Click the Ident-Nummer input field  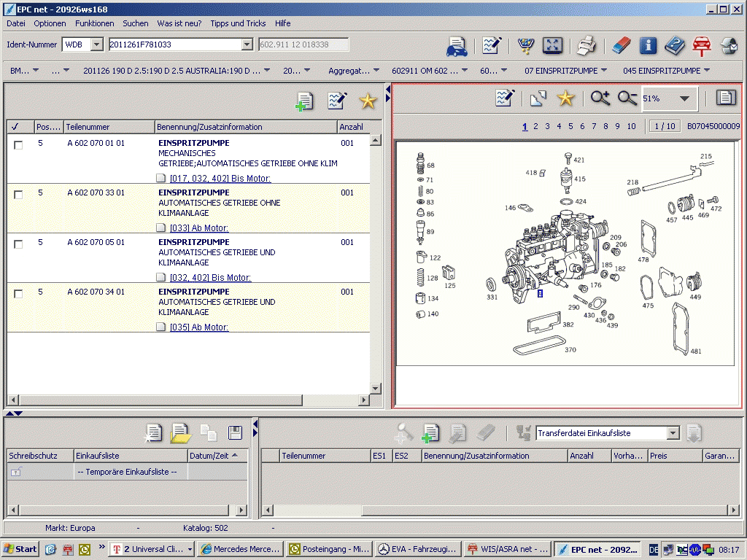174,45
